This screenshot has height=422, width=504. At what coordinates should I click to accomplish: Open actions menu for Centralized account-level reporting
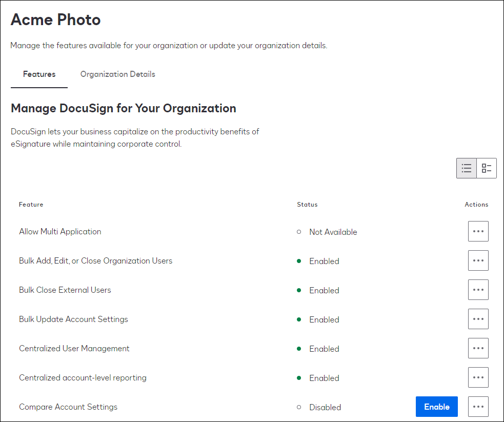coord(478,377)
